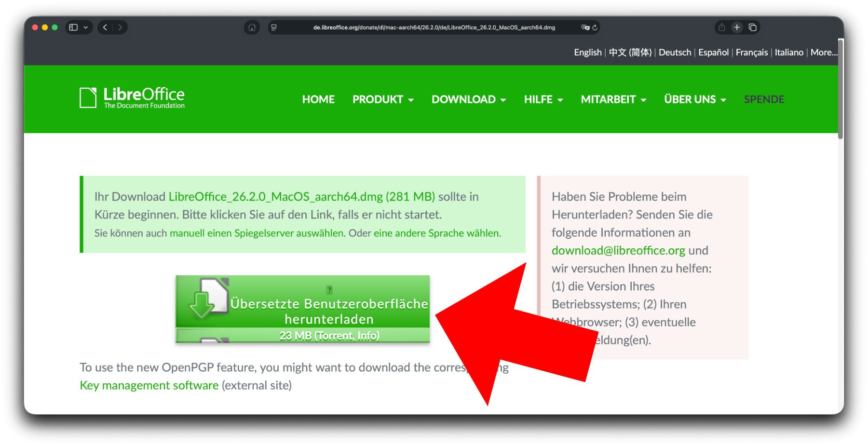Open a new tab with plus icon
This screenshot has height=446, width=868.
click(737, 27)
